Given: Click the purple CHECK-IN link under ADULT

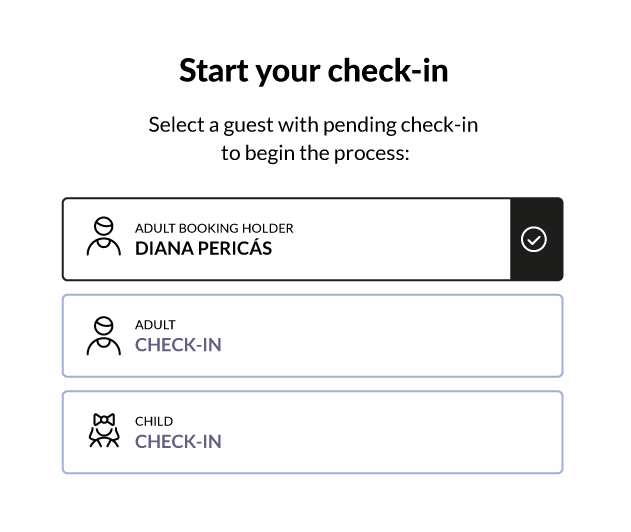Looking at the screenshot, I should click(178, 345).
